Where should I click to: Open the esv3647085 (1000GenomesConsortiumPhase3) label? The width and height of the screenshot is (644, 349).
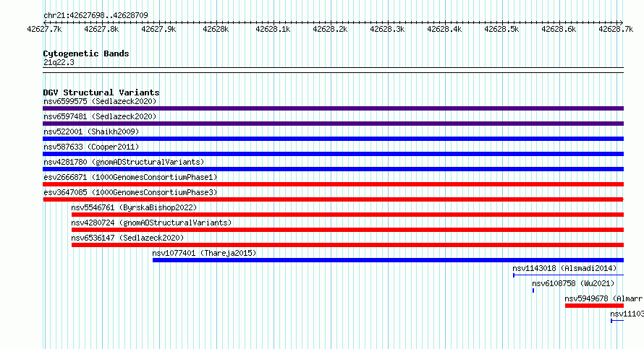pyautogui.click(x=130, y=192)
